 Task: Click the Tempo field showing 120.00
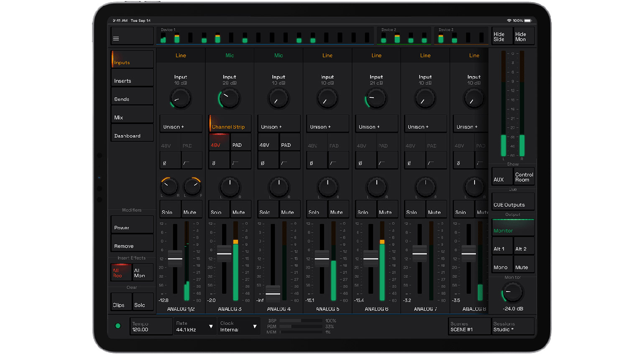pos(151,326)
